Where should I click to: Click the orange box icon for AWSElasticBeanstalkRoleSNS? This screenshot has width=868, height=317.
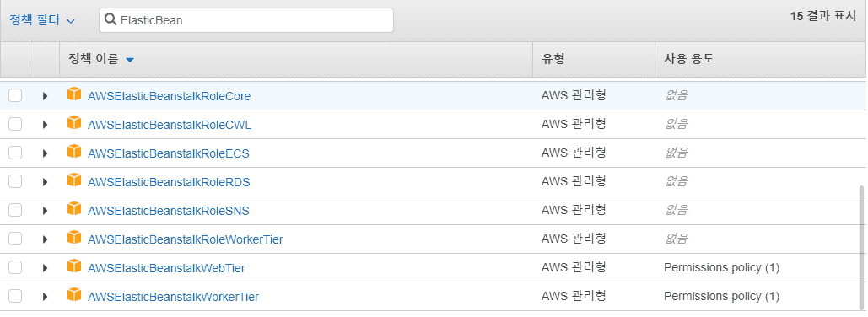click(x=74, y=209)
